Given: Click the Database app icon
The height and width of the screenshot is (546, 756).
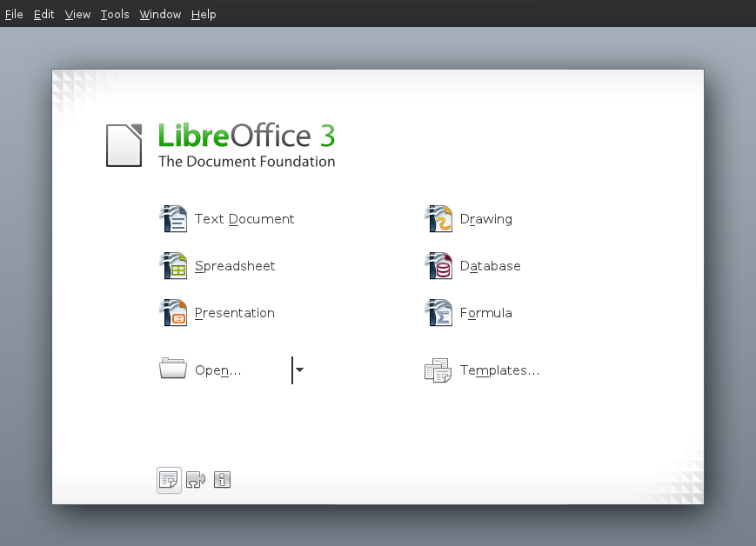Looking at the screenshot, I should pos(438,265).
